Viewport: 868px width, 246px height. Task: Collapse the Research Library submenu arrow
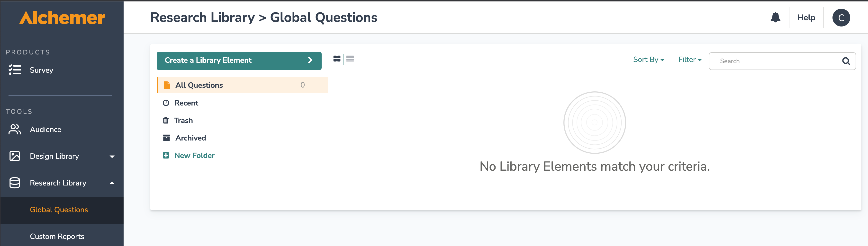[112, 183]
